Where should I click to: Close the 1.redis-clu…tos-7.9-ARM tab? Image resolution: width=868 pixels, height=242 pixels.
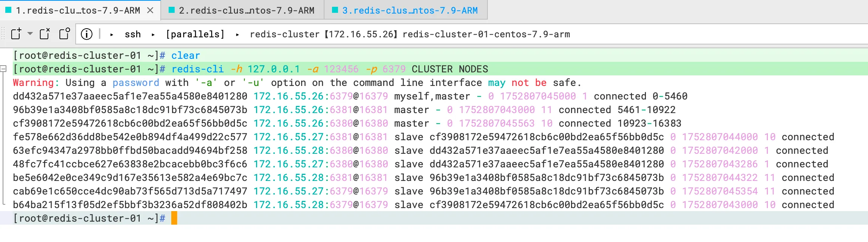coord(150,10)
